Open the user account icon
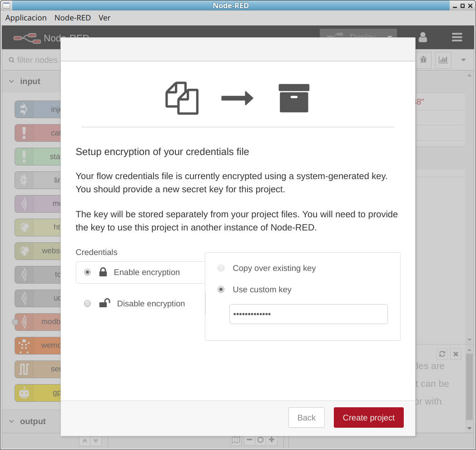The height and width of the screenshot is (450, 476). 423,38
